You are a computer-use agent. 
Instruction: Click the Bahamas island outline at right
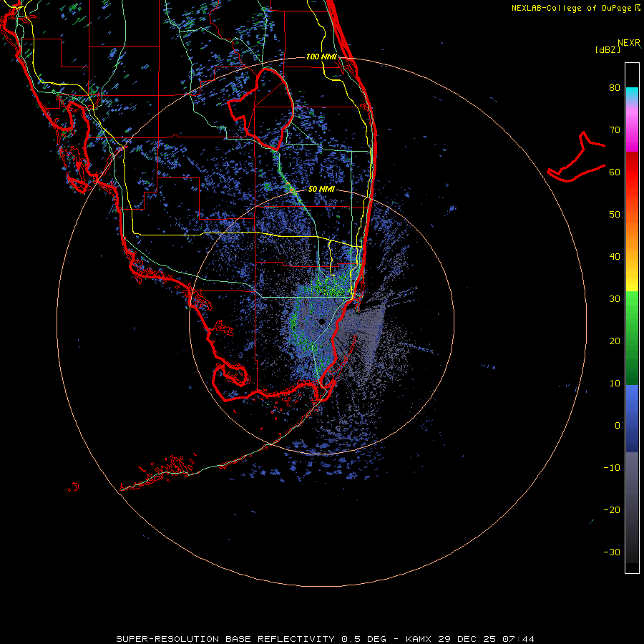[577, 158]
